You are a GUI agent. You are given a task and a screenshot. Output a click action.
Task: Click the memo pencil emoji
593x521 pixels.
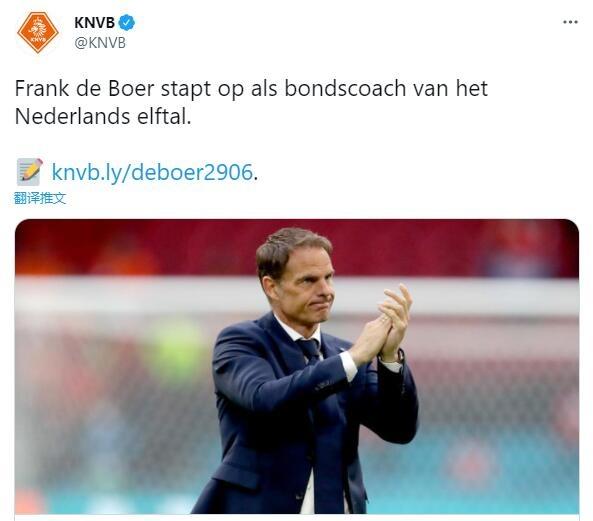(x=29, y=172)
